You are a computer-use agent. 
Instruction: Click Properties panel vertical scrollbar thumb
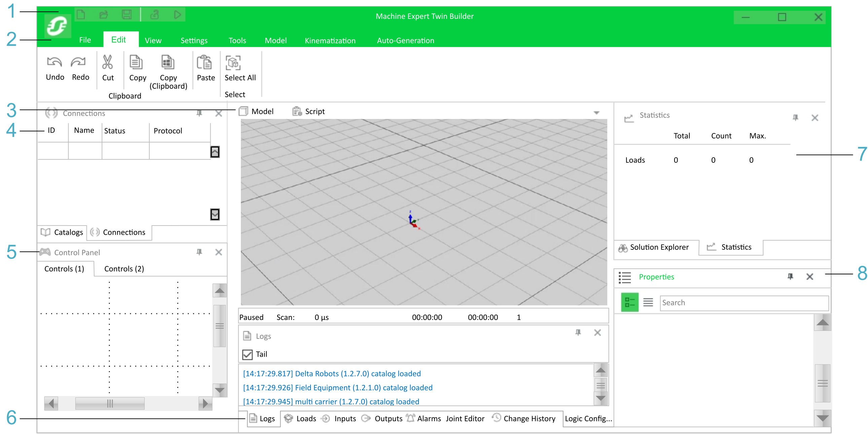coord(823,383)
